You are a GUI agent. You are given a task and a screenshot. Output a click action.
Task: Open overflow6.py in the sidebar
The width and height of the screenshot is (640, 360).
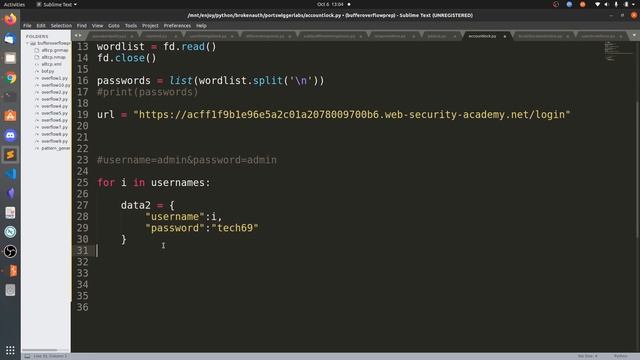pos(54,120)
